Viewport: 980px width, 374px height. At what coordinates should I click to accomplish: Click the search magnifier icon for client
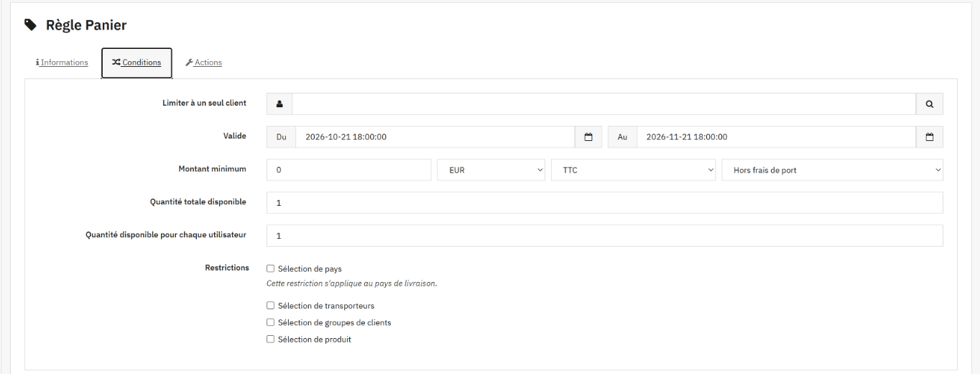[929, 104]
